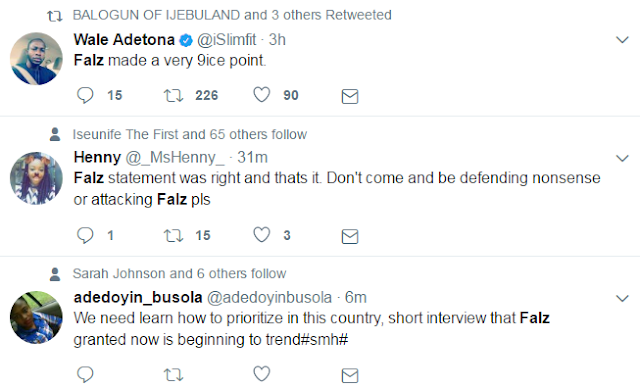Open the 31m timestamp on Henny's tweet
The height and width of the screenshot is (389, 640).
coord(252,157)
